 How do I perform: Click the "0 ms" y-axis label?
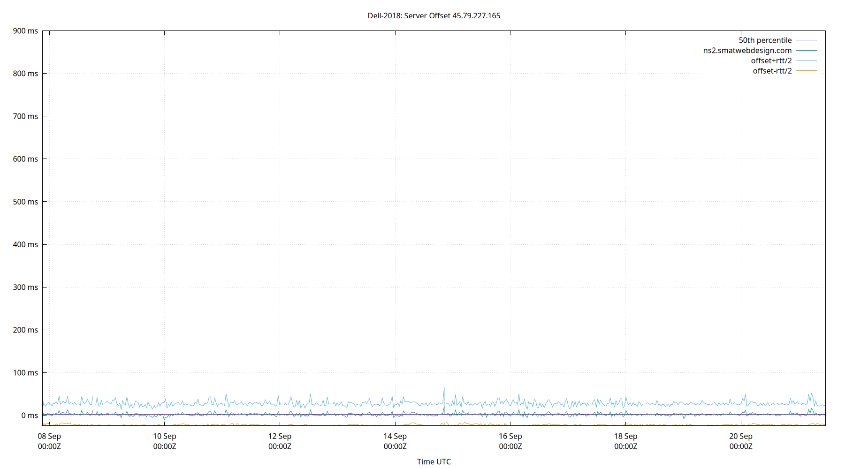pos(30,416)
